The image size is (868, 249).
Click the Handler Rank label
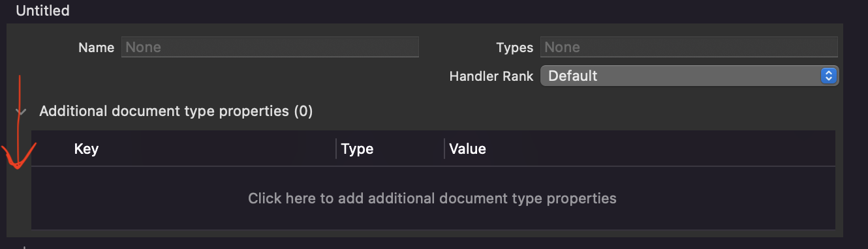pyautogui.click(x=491, y=76)
